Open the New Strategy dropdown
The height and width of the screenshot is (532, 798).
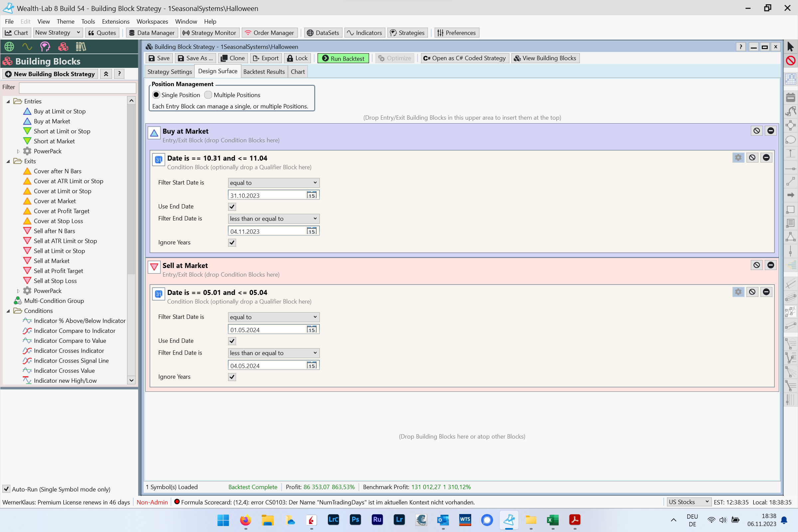click(x=58, y=33)
